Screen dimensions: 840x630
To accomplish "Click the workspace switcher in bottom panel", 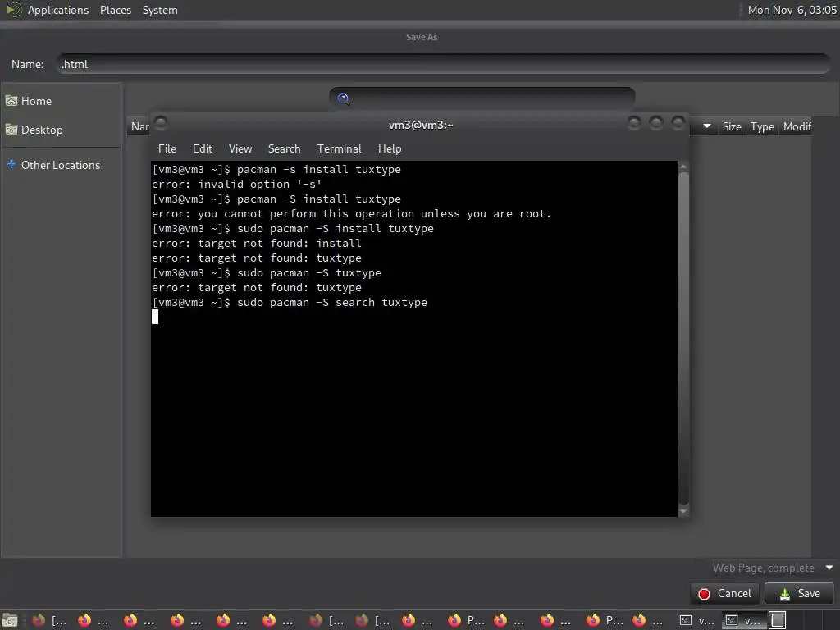I will [x=778, y=620].
